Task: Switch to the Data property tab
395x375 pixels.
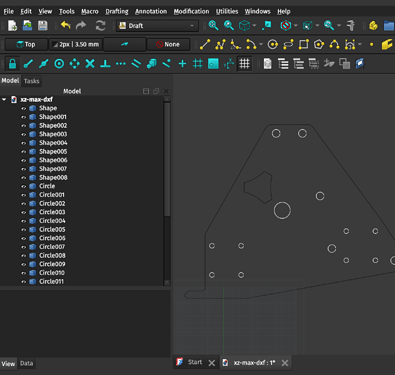Action: tap(26, 363)
